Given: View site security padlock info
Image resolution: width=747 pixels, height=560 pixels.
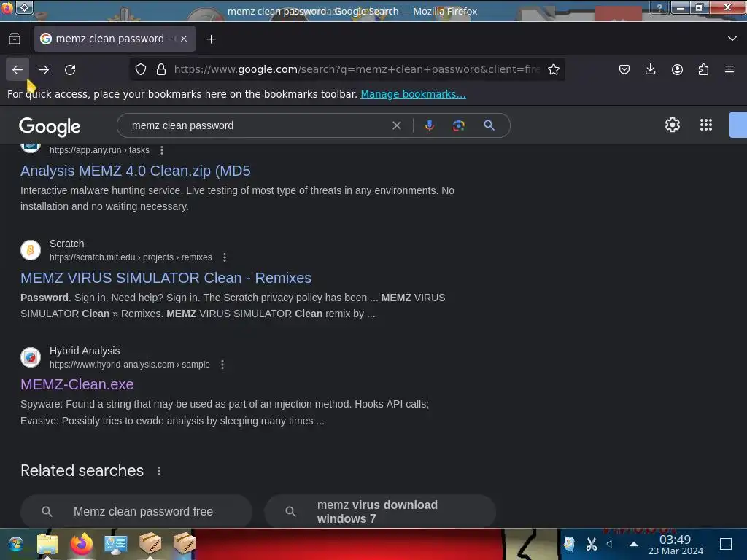Looking at the screenshot, I should (161, 69).
